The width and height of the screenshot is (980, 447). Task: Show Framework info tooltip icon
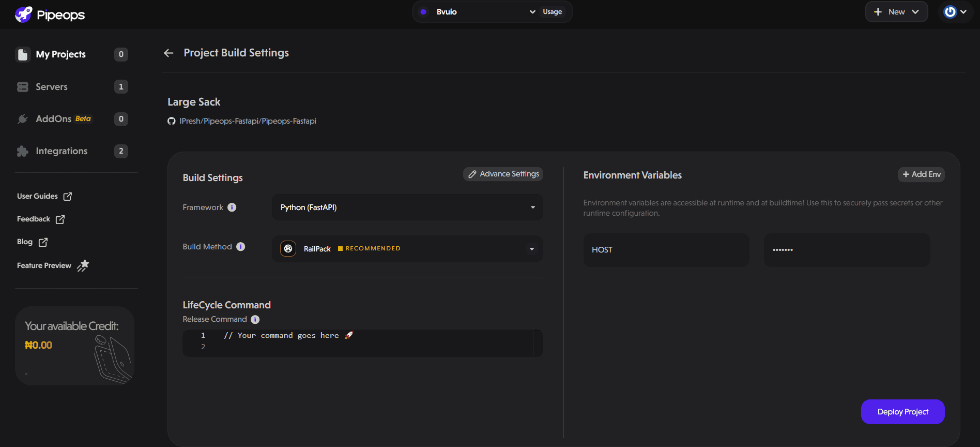point(232,207)
